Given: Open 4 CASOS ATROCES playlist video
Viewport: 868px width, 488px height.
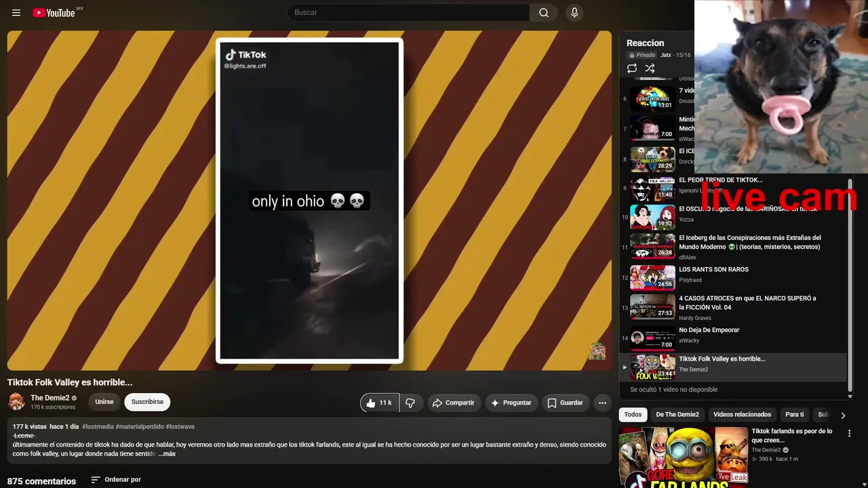Looking at the screenshot, I should [748, 303].
